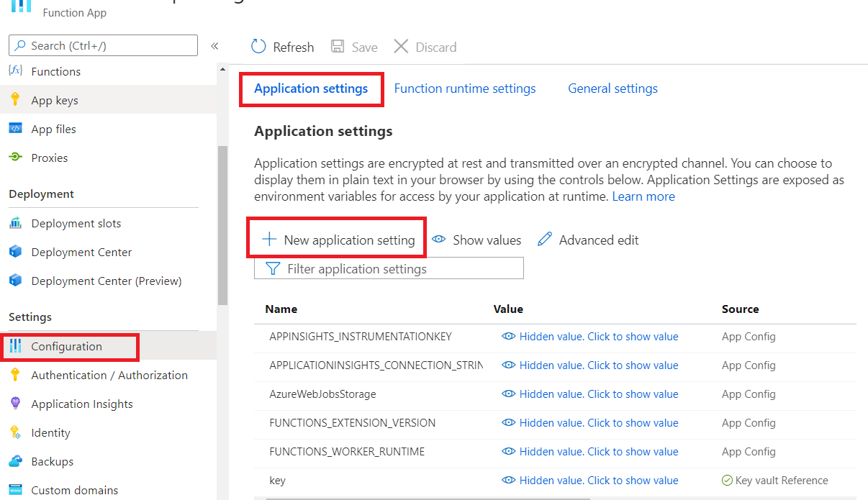868x500 pixels.
Task: Click the filter funnel icon
Action: click(273, 269)
